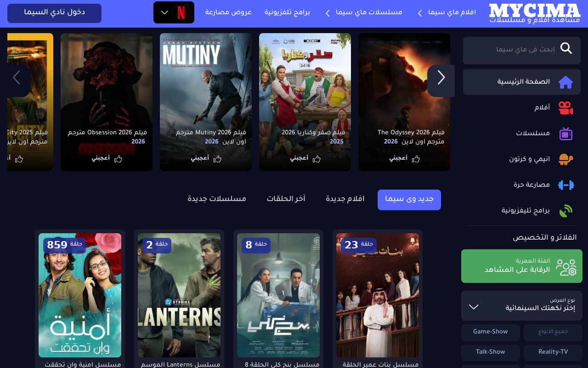Click الفلاتر و التخصيص heading text
The width and height of the screenshot is (588, 368).
click(x=545, y=238)
